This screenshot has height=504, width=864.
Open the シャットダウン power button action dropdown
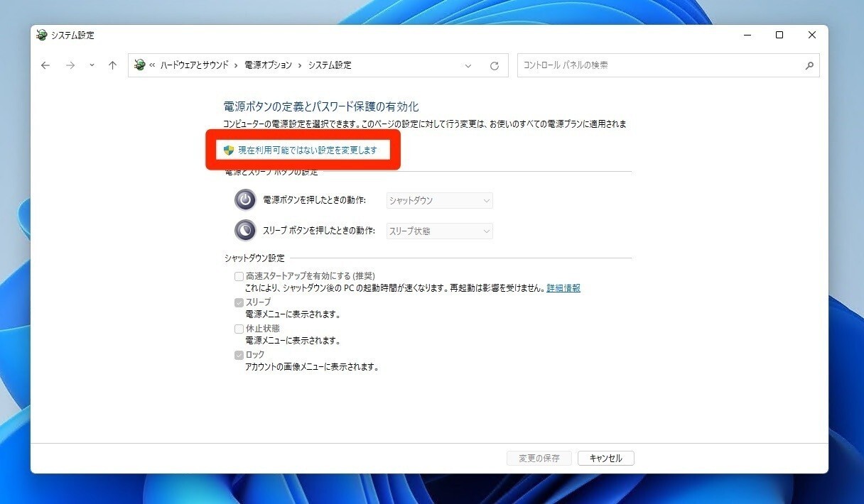(x=440, y=200)
